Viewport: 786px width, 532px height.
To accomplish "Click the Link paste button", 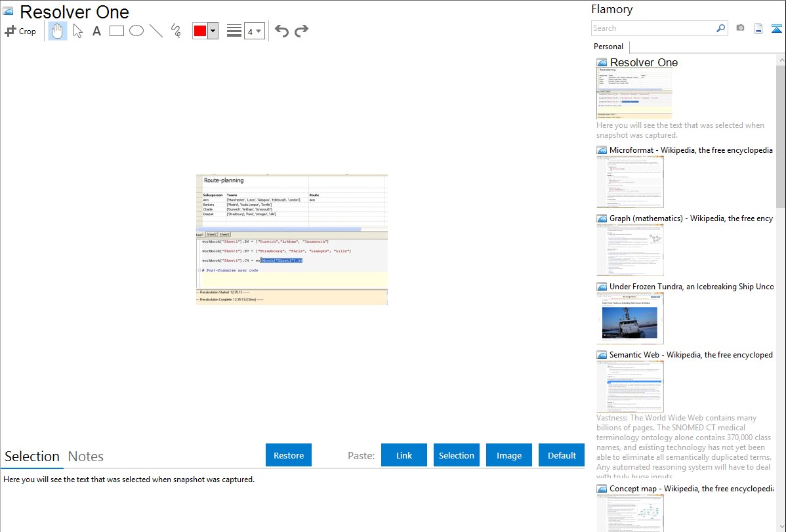I will pyautogui.click(x=404, y=455).
